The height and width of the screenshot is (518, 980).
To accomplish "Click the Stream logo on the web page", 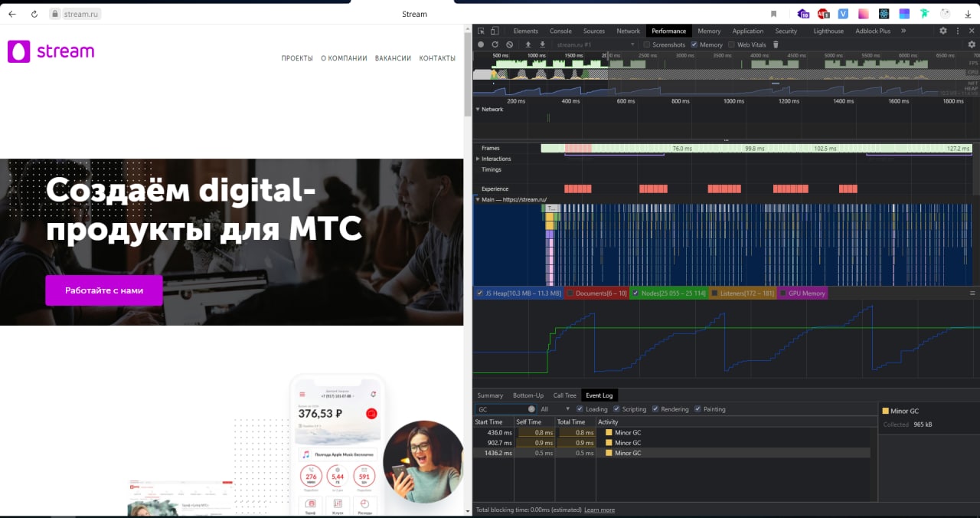I will [51, 51].
